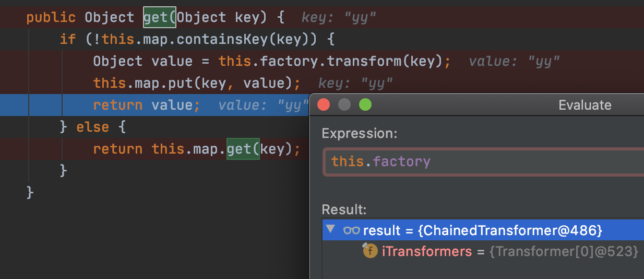
Task: Select the result ChainedTransformer@486 row
Action: pyautogui.click(x=483, y=230)
